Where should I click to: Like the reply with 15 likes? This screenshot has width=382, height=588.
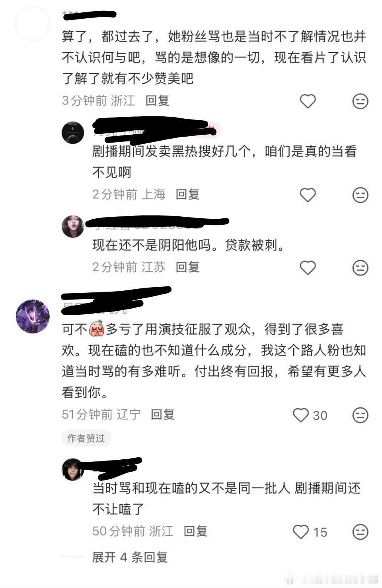301,532
